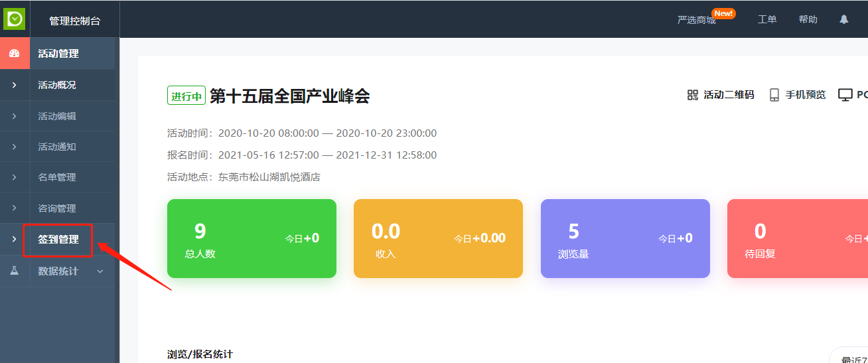
Task: Click 工单 in the top bar
Action: pyautogui.click(x=767, y=20)
